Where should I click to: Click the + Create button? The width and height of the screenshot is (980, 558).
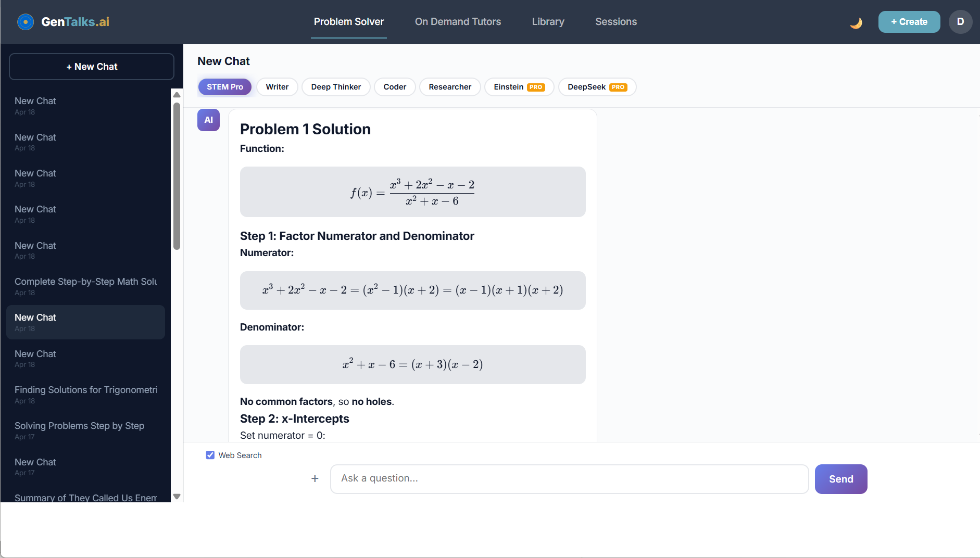[909, 22]
